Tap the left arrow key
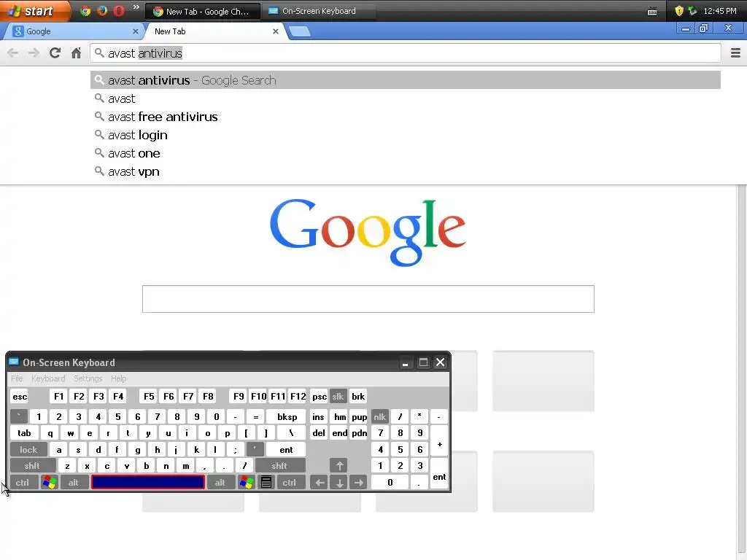The width and height of the screenshot is (747, 560). 320,483
